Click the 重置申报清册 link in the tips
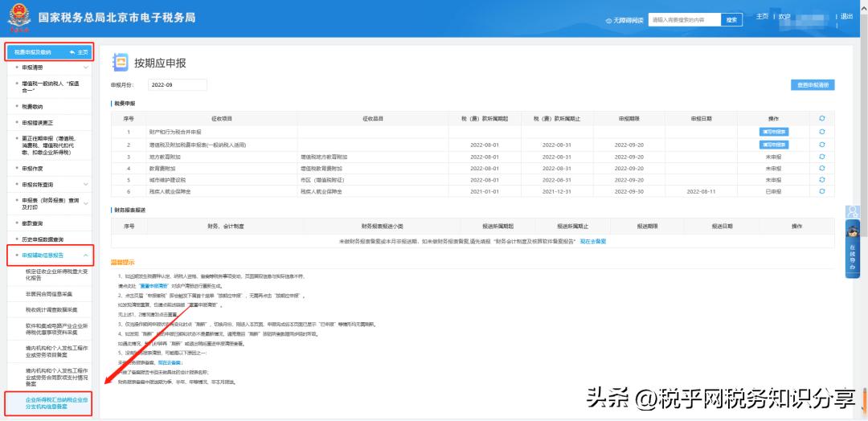Viewport: 868px width, 421px height. 154,286
